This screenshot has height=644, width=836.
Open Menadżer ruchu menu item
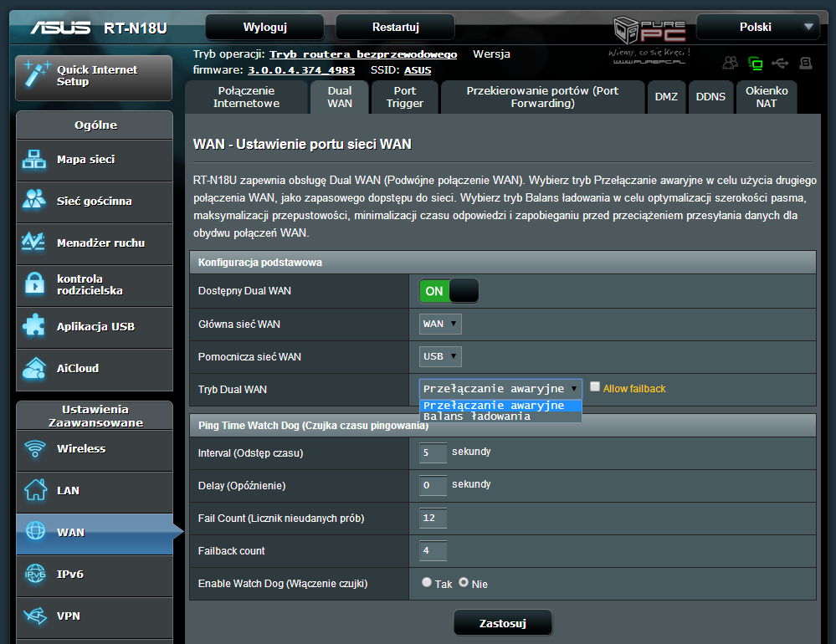click(95, 243)
